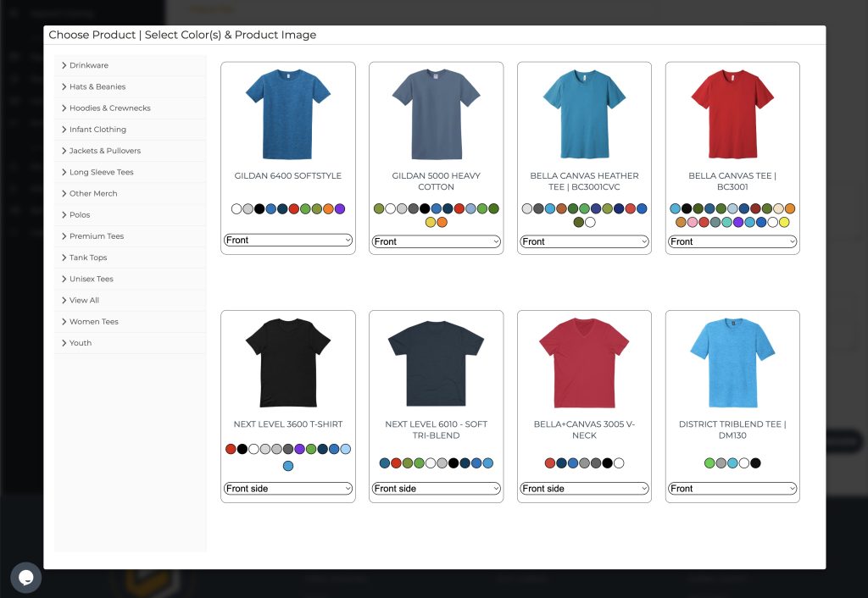Select the yellow swatch for Gildan 5000
This screenshot has width=868, height=598.
pyautogui.click(x=431, y=222)
